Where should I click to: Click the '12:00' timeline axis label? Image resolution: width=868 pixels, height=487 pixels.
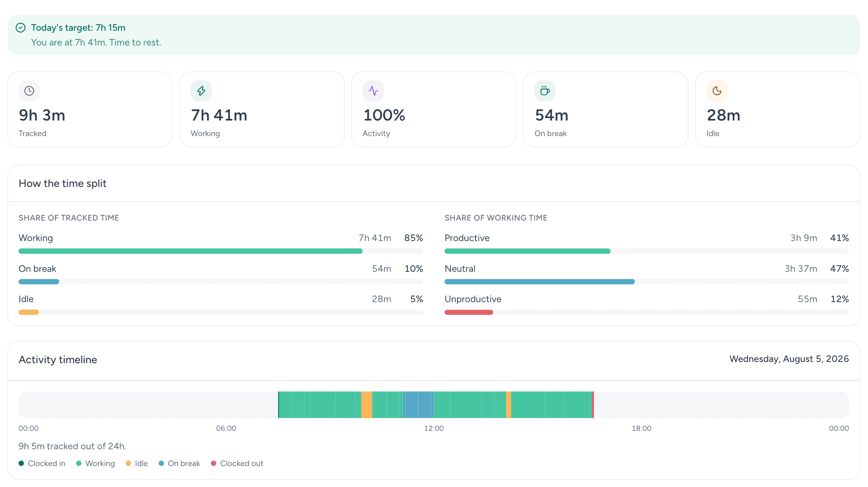pos(434,428)
